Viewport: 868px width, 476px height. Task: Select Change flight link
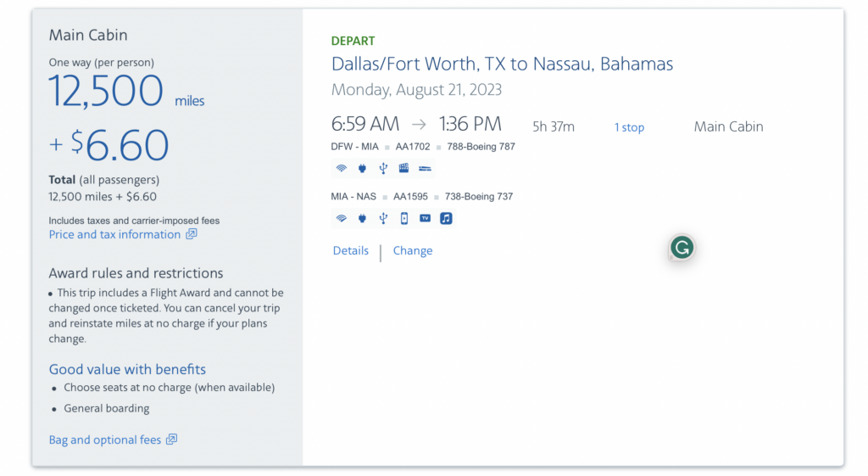coord(413,250)
